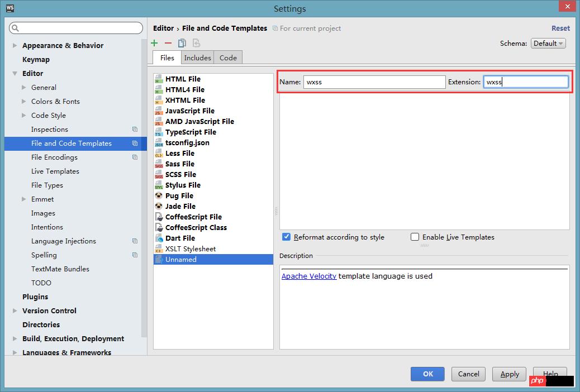580x392 pixels.
Task: Click the template Name input field
Action: (374, 82)
